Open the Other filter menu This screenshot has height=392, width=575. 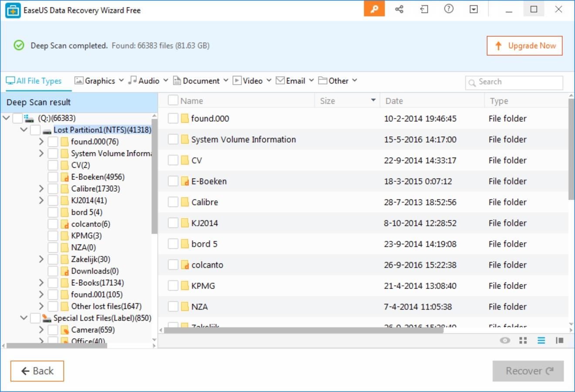coord(338,81)
